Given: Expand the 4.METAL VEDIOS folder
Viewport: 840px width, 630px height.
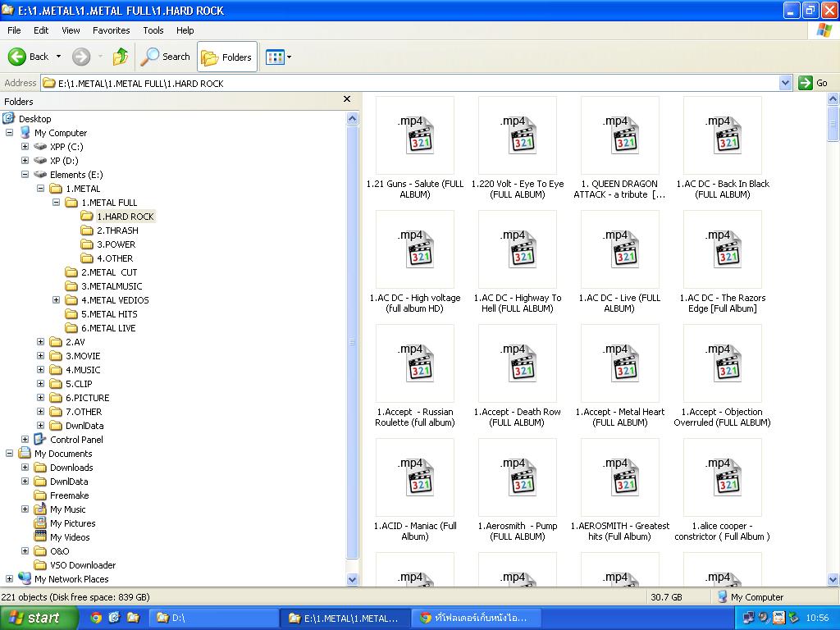Looking at the screenshot, I should coord(56,300).
